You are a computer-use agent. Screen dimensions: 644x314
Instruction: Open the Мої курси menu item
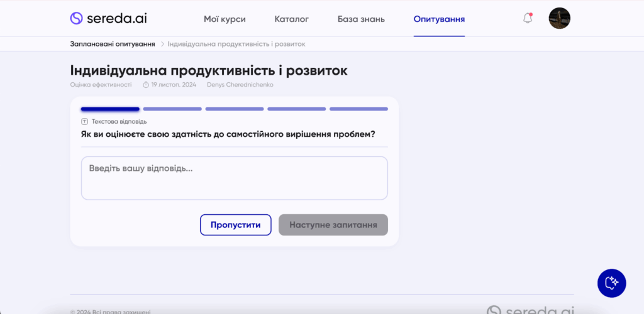click(225, 19)
